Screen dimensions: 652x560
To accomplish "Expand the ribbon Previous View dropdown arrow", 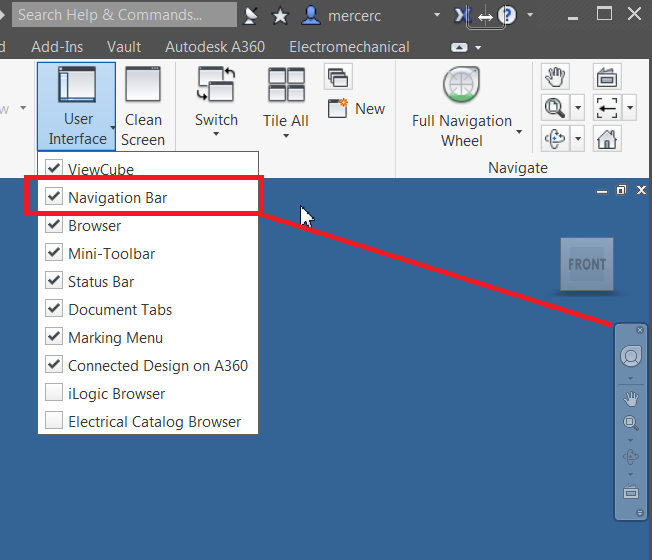I will [x=630, y=108].
